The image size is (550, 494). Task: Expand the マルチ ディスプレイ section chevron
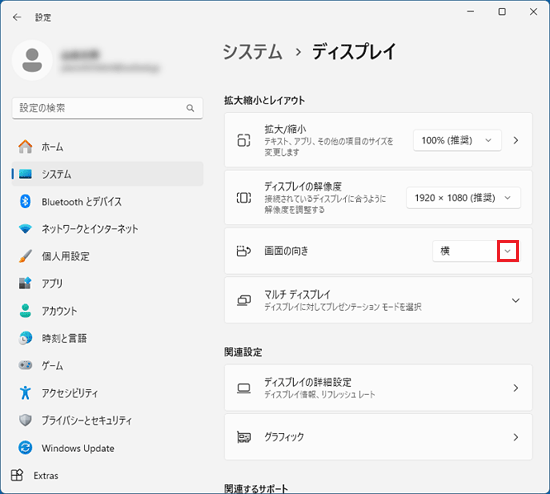[x=516, y=300]
